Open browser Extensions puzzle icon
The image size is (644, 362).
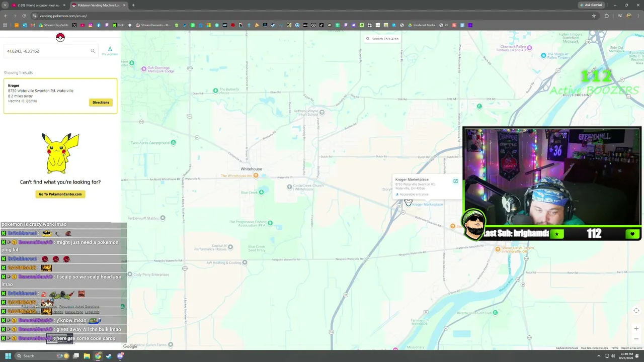[606, 16]
